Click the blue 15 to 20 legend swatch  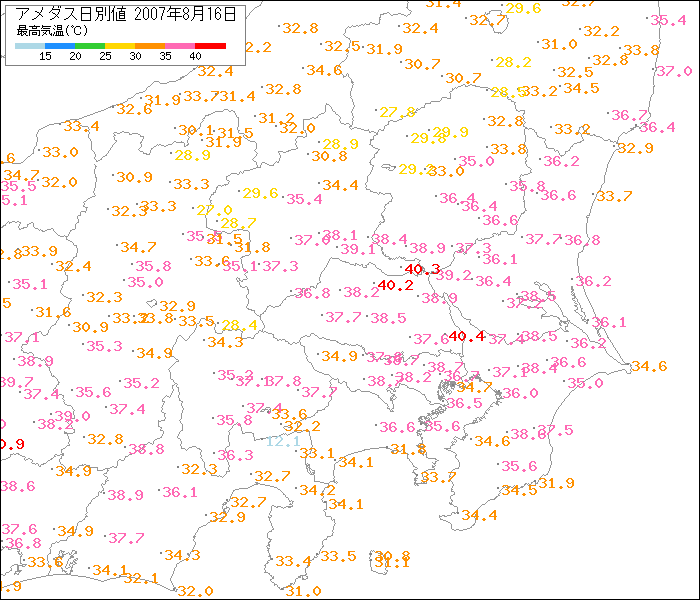click(x=60, y=45)
